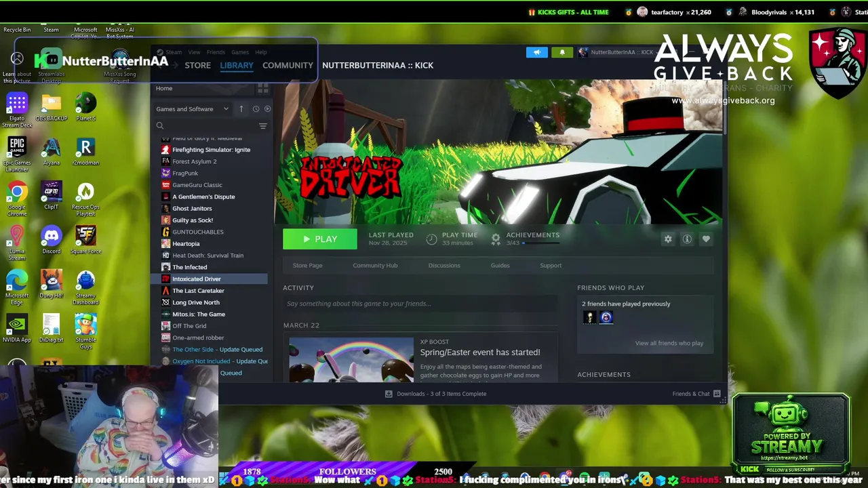Image resolution: width=868 pixels, height=488 pixels.
Task: Open the Downloads status bar icon
Action: click(389, 394)
